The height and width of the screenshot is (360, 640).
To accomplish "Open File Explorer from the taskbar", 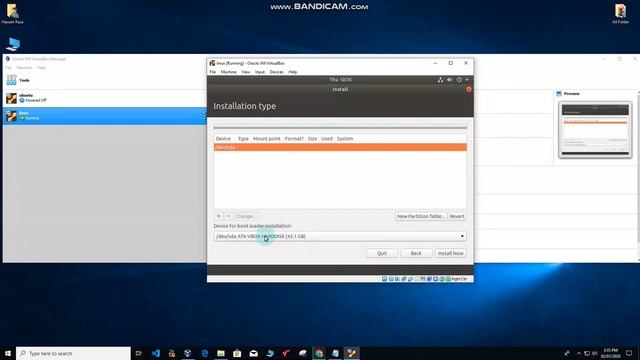I will pos(221,353).
